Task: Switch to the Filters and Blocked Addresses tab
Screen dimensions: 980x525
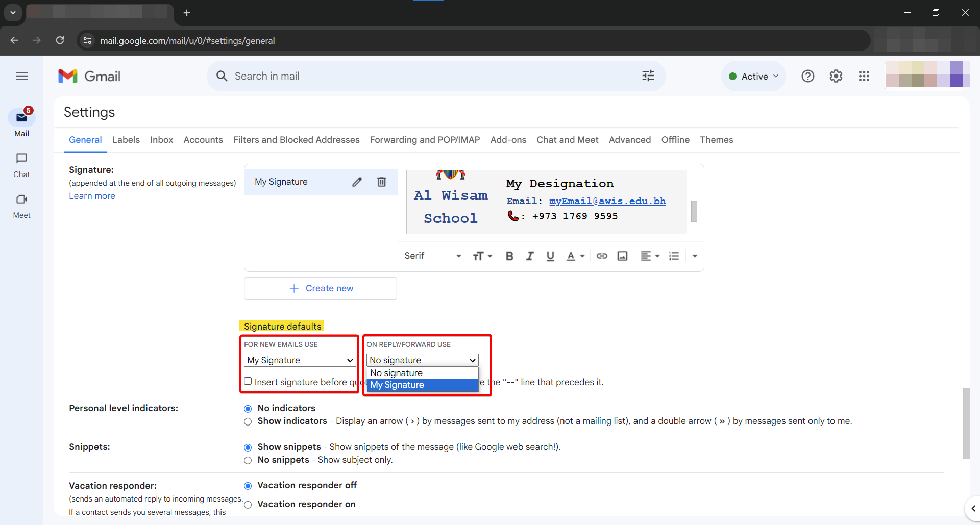Action: point(296,140)
